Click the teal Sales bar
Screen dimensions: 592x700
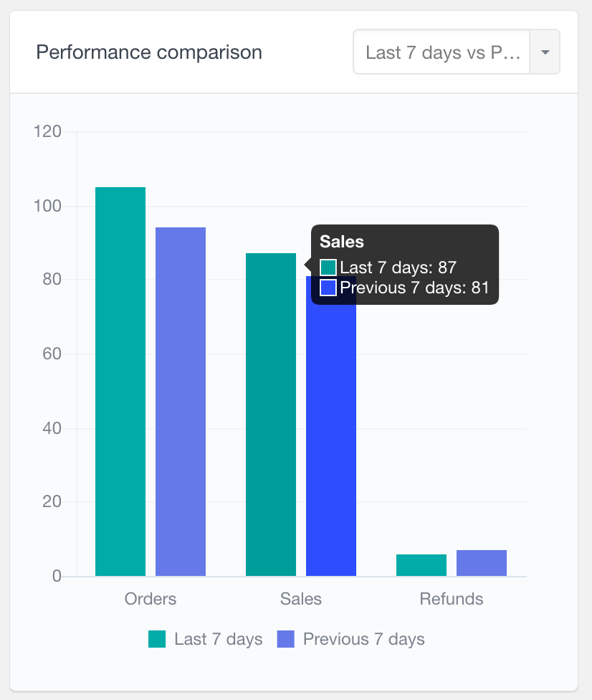click(271, 415)
